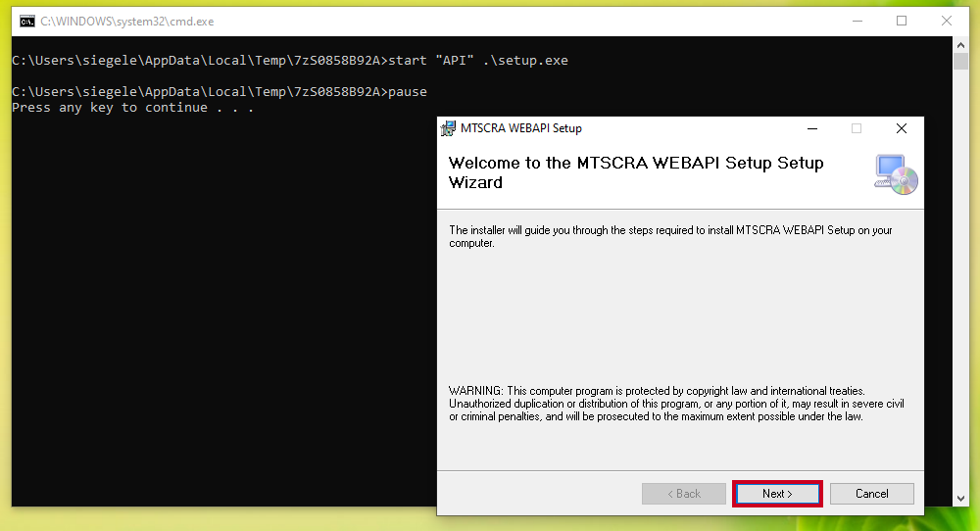
Task: Click the 'Welcome to the MTSCRA WEBAPI Setup' heading
Action: point(636,172)
